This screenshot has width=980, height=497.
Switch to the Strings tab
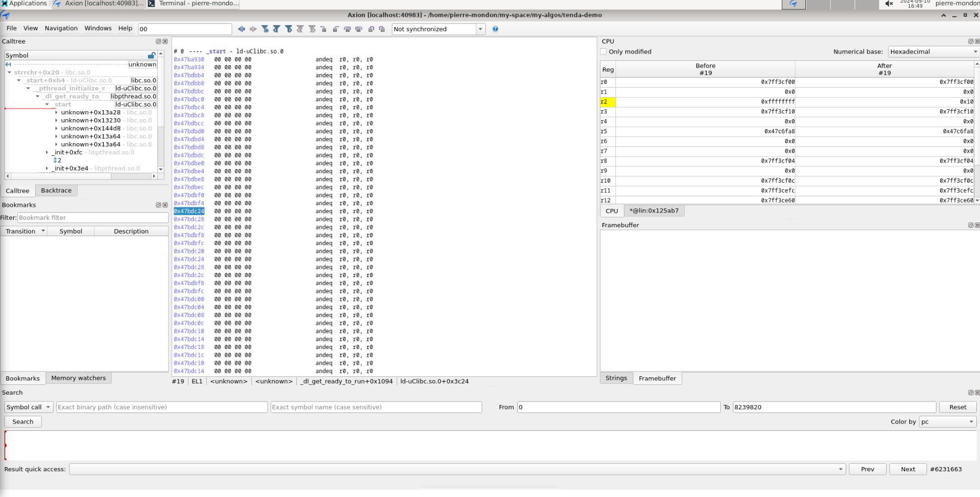click(616, 378)
